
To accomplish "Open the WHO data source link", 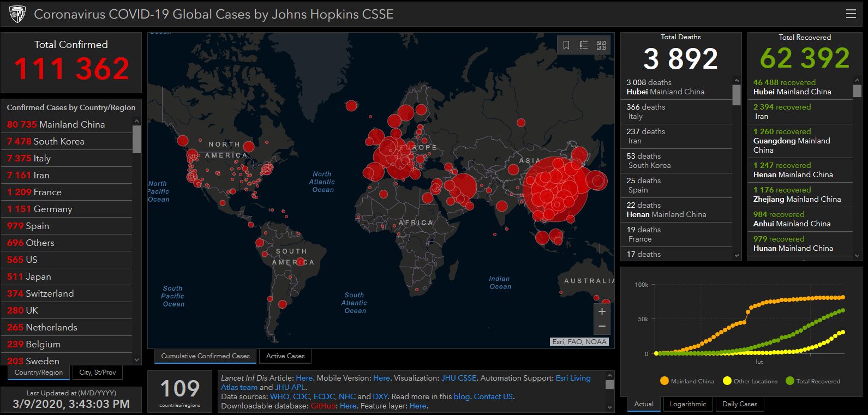I will 279,396.
